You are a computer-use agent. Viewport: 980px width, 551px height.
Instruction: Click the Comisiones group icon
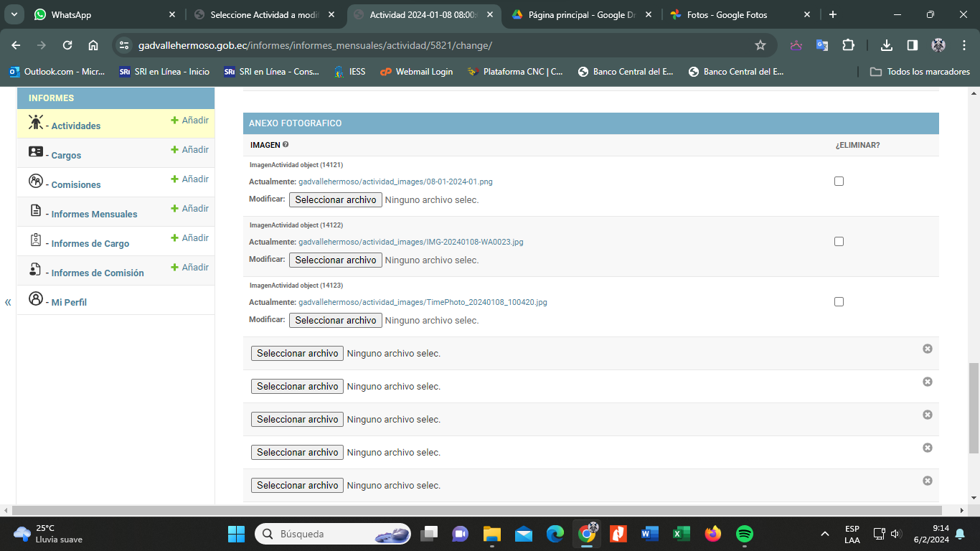[x=36, y=182]
